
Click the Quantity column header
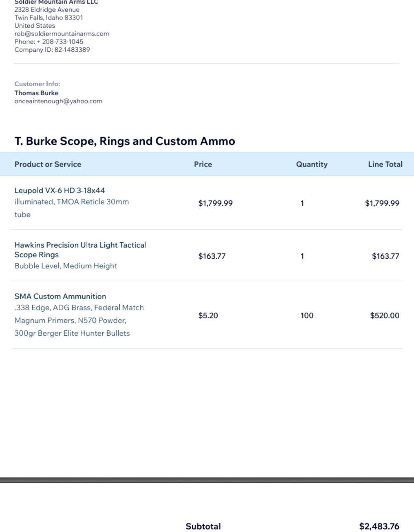[x=312, y=164]
